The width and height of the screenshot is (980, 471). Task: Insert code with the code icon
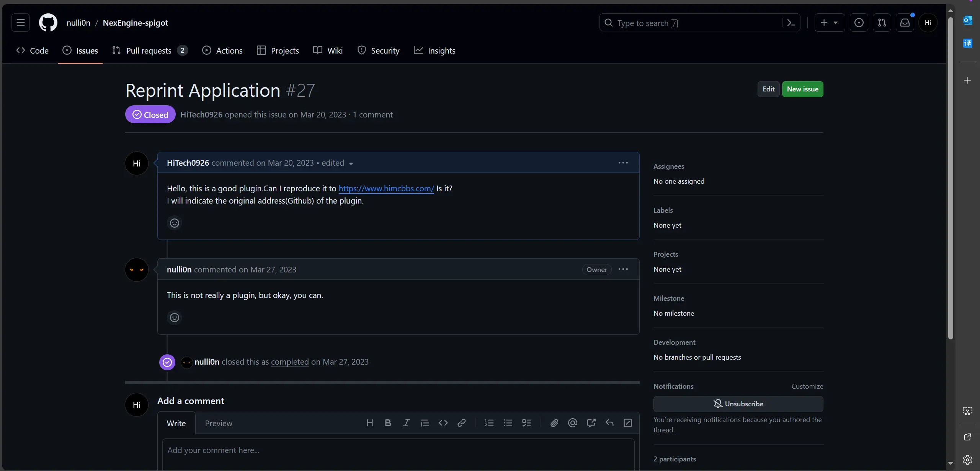(x=443, y=423)
